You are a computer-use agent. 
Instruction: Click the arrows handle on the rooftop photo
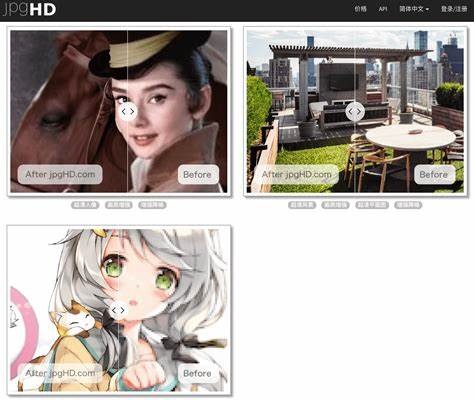[x=355, y=112]
